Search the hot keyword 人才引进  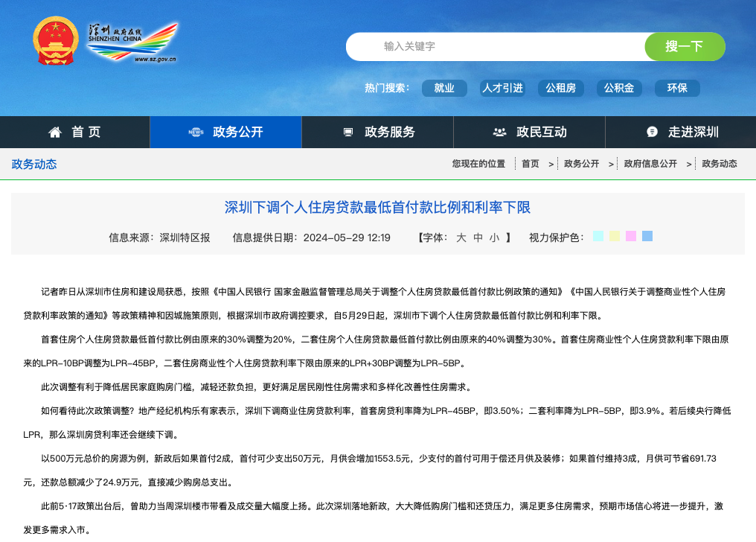point(502,89)
